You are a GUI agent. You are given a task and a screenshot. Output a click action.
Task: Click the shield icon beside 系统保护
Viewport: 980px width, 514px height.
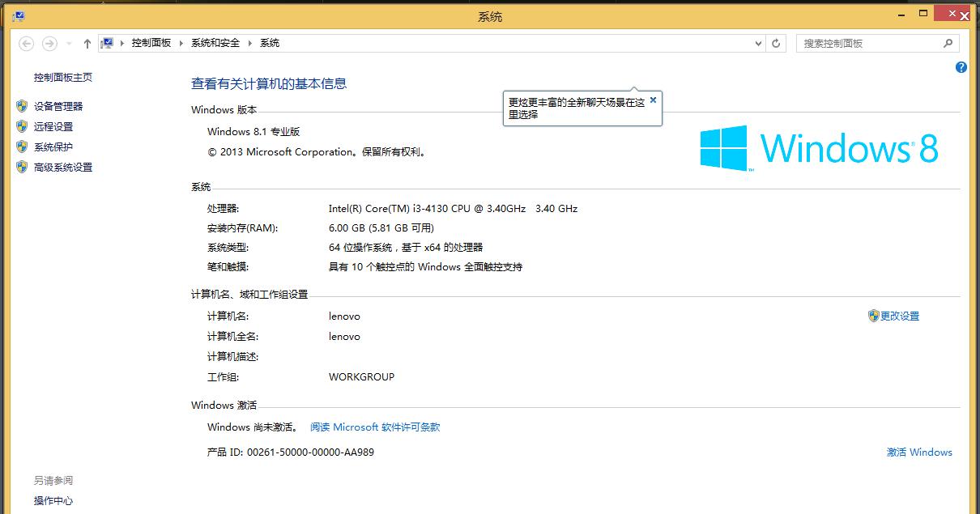(22, 147)
